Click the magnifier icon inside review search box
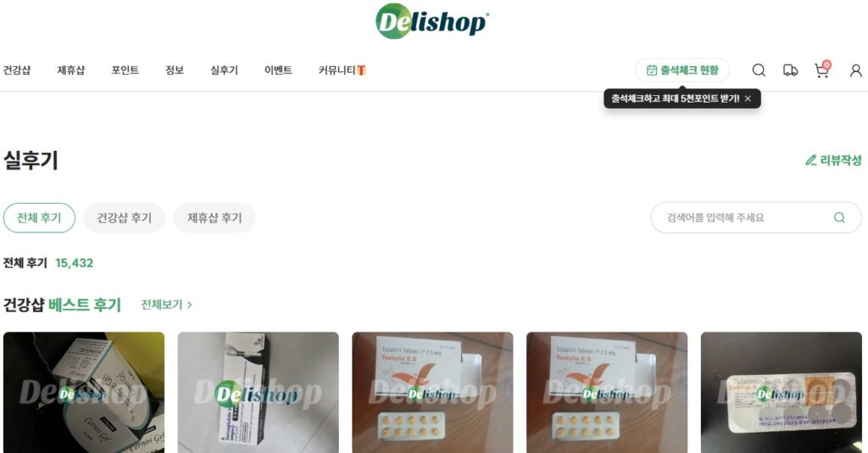The height and width of the screenshot is (453, 868). point(839,218)
